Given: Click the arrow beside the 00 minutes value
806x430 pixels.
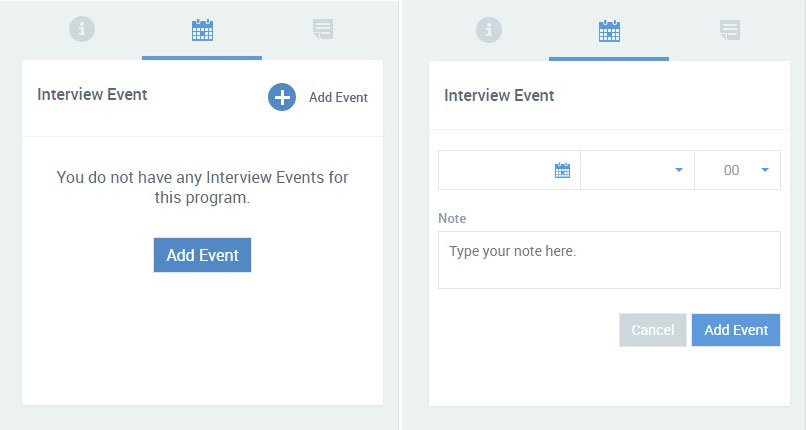Looking at the screenshot, I should tap(765, 170).
